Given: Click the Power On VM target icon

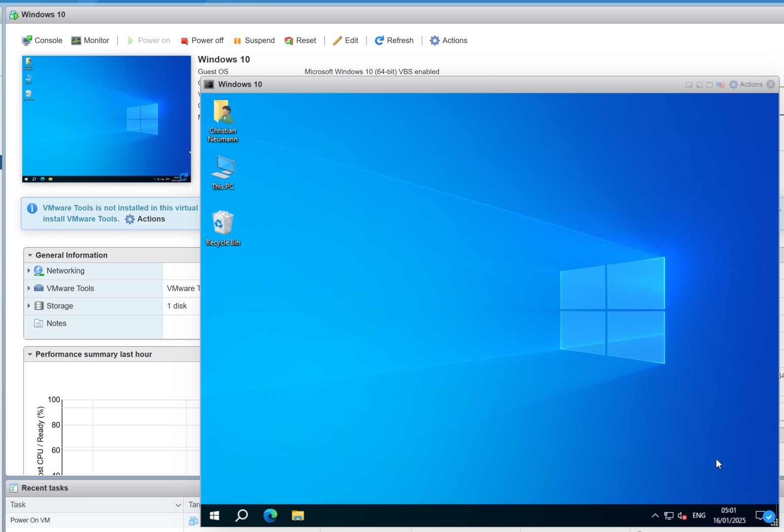Looking at the screenshot, I should point(193,521).
